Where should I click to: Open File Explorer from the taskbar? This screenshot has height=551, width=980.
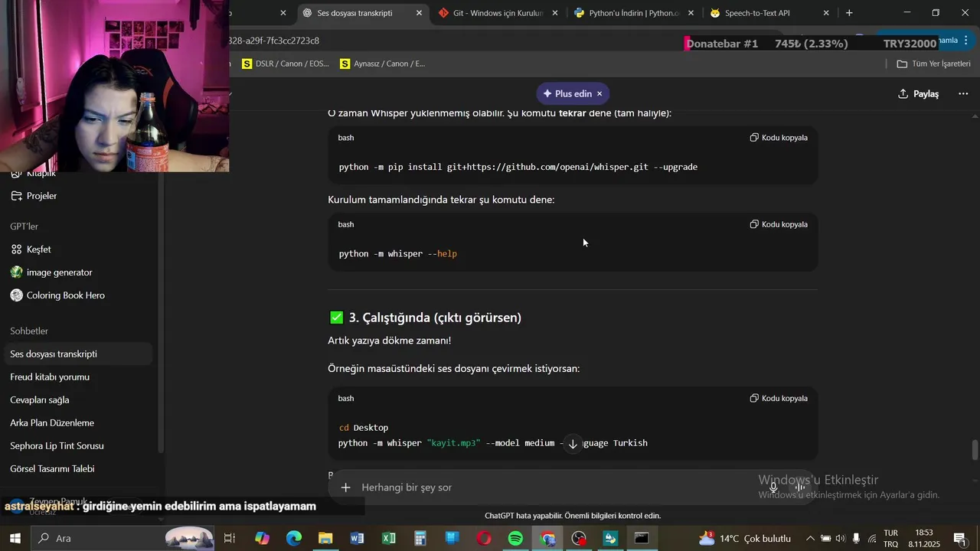coord(325,538)
